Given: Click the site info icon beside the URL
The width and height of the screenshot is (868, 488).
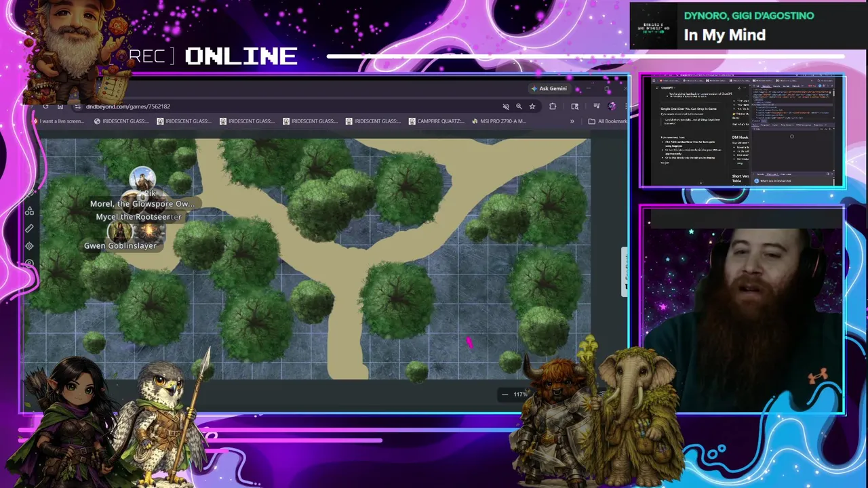Looking at the screenshot, I should click(x=77, y=106).
